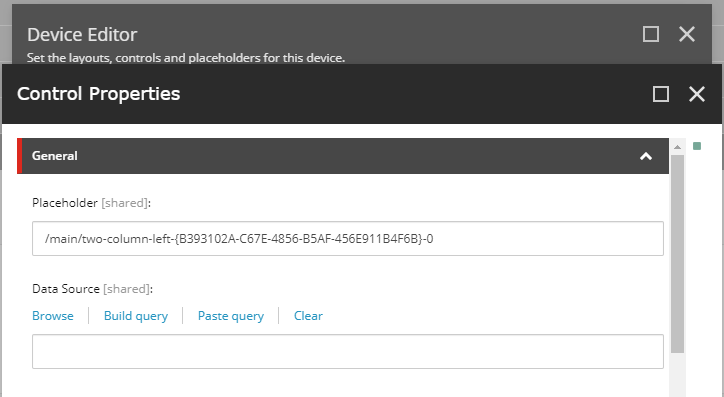Close the Control Properties dialog
This screenshot has width=724, height=397.
697,94
